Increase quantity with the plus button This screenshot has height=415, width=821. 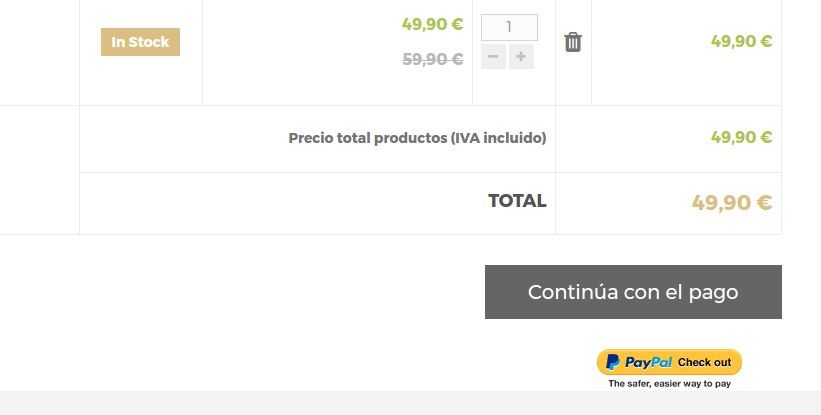521,57
